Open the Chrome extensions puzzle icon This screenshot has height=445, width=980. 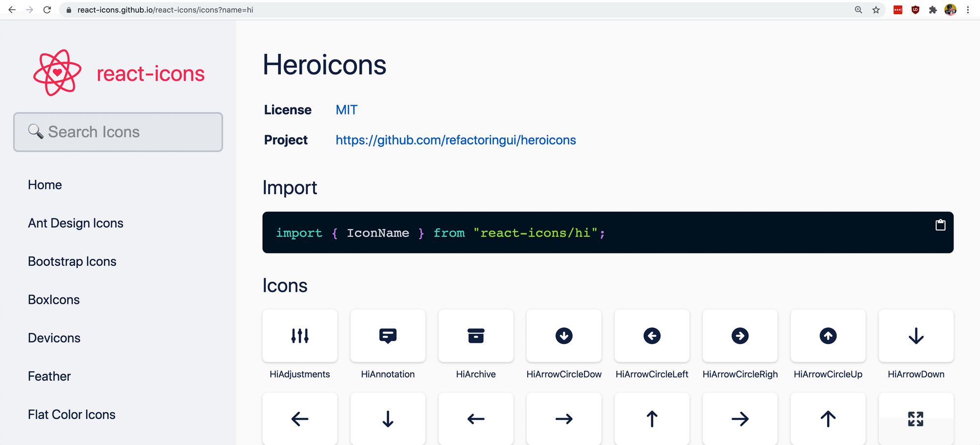(933, 10)
